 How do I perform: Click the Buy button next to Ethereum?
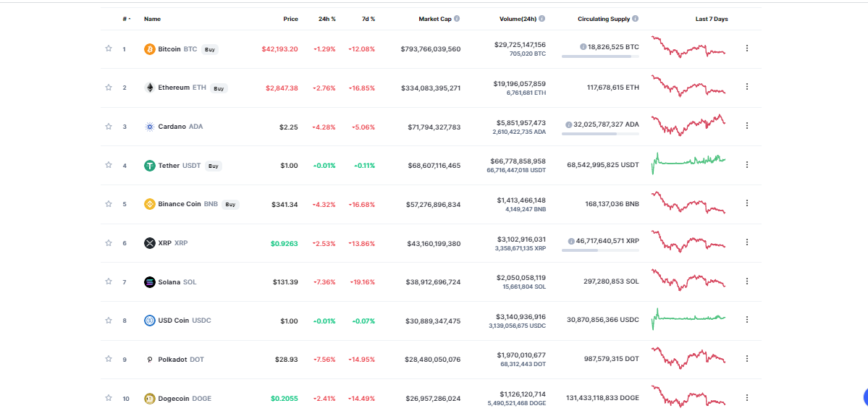click(x=219, y=88)
